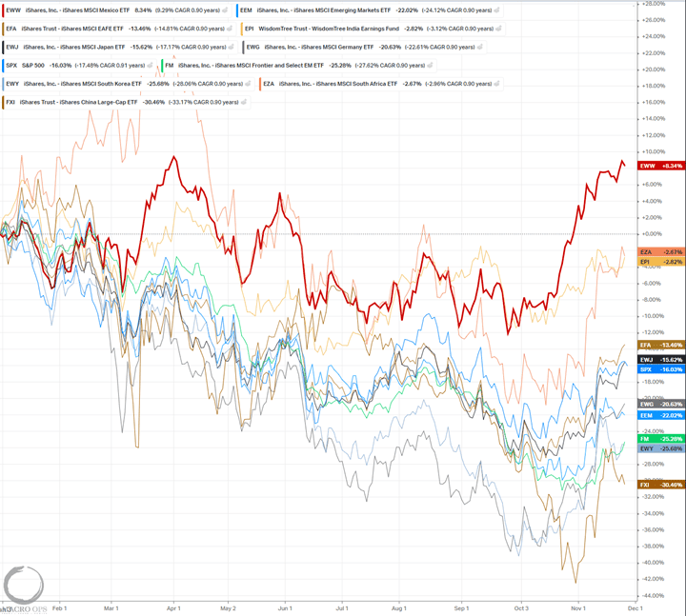Click the FM -25.28% price axis label
Image resolution: width=686 pixels, height=616 pixels.
click(x=661, y=439)
